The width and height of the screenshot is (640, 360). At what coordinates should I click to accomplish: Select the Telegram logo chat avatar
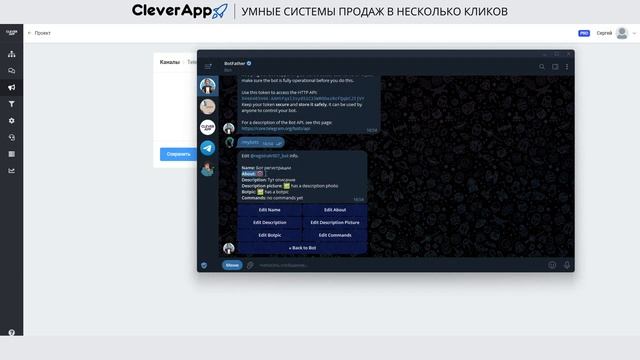(208, 148)
